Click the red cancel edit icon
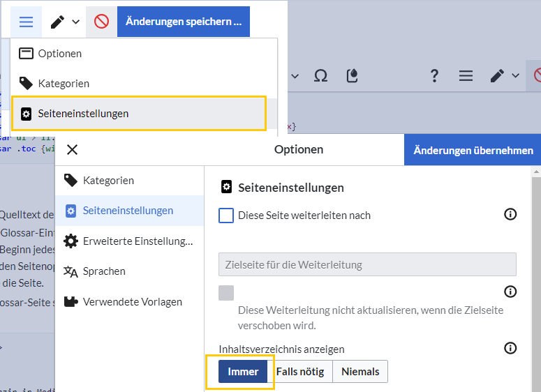541x392 pixels. 101,22
